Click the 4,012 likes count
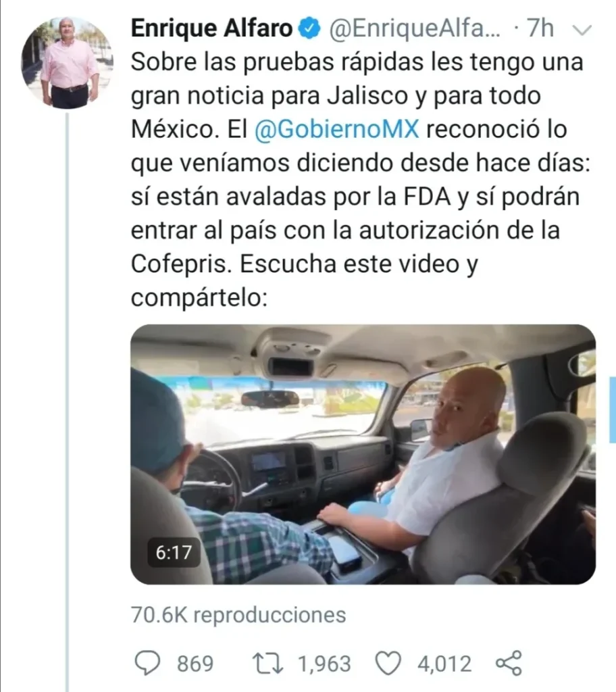This screenshot has width=616, height=692. coord(444,664)
